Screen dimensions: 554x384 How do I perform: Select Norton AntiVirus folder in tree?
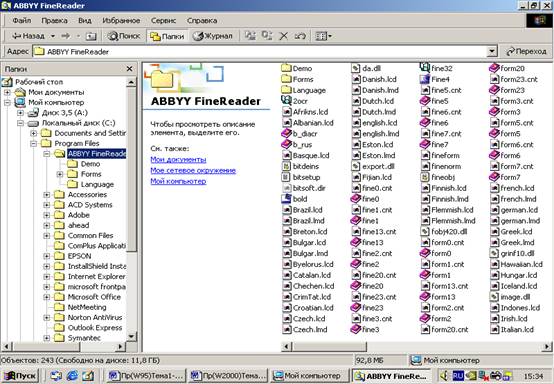point(95,318)
